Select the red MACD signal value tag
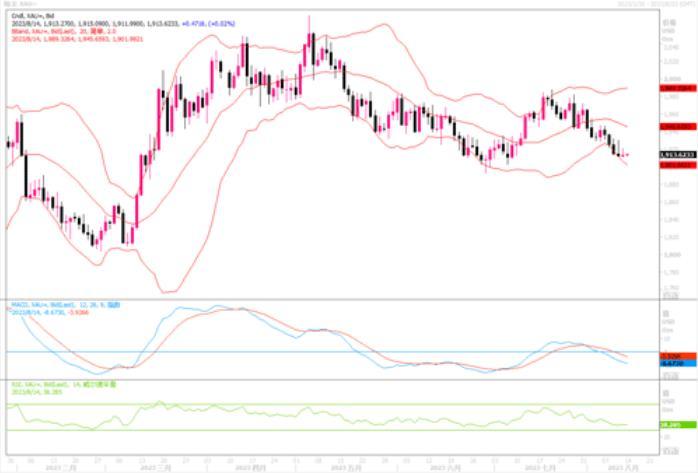 [x=673, y=356]
